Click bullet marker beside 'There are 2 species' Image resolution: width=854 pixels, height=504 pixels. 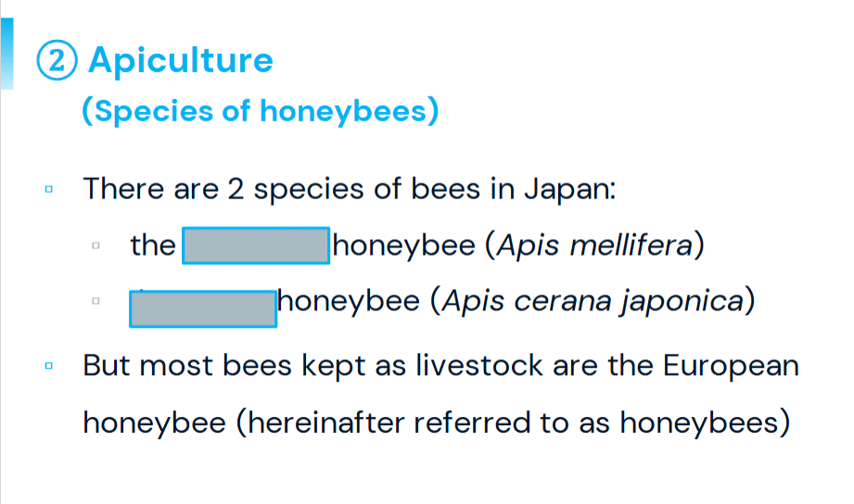[48, 189]
